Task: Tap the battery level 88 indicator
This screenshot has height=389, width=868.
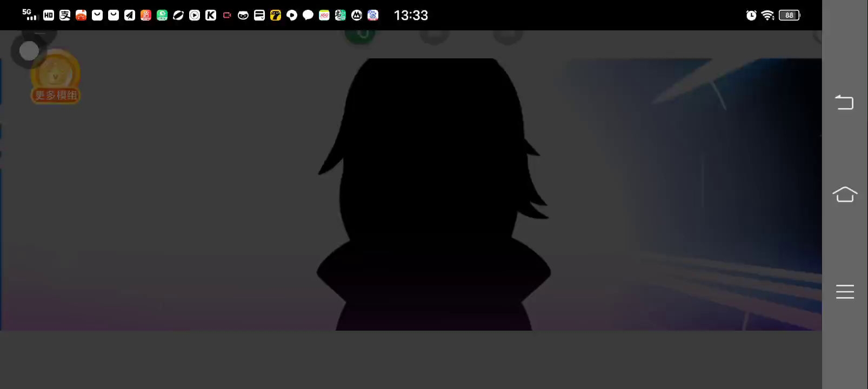Action: 789,15
